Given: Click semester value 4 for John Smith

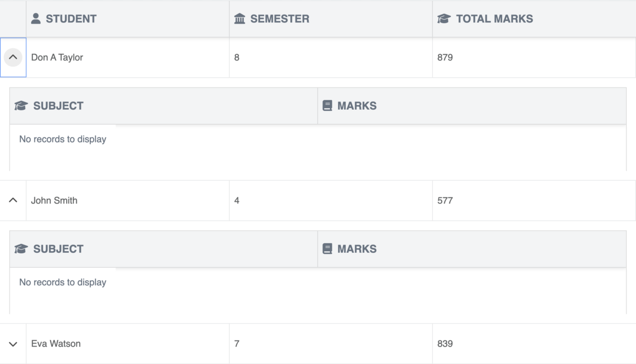Looking at the screenshot, I should point(237,200).
